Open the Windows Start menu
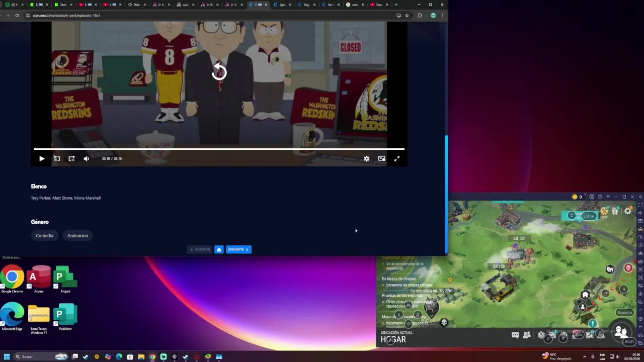This screenshot has height=362, width=644. click(7, 356)
